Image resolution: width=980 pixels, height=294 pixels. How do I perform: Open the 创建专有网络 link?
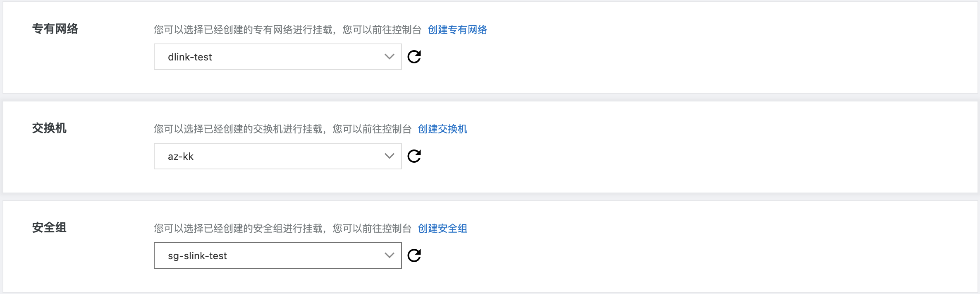click(457, 30)
